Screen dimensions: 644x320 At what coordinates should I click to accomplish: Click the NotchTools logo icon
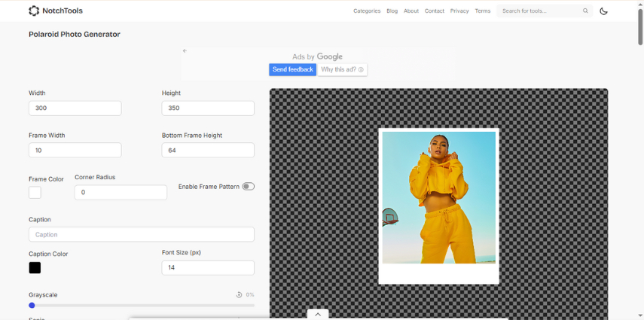(34, 11)
